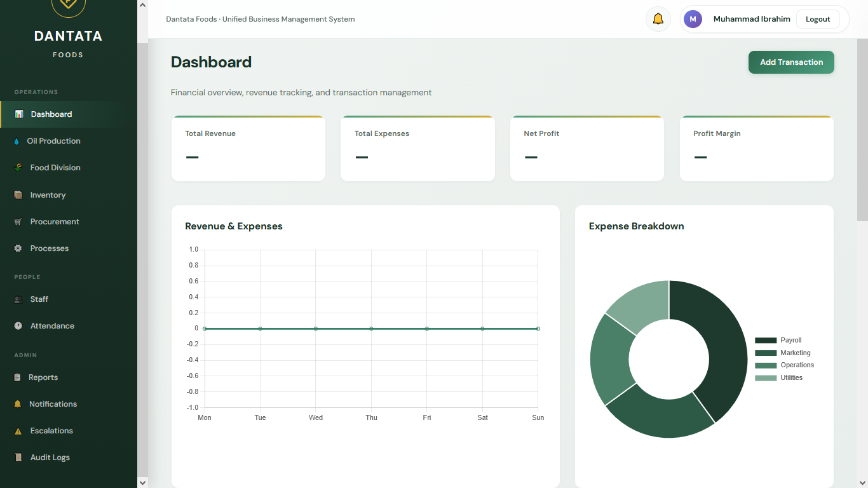Click the Food Division crop icon
868x488 pixels.
point(18,168)
